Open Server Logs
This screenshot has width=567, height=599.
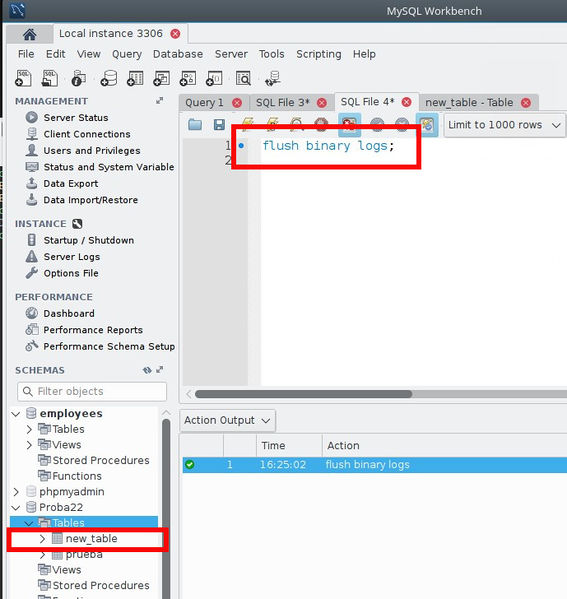point(72,257)
